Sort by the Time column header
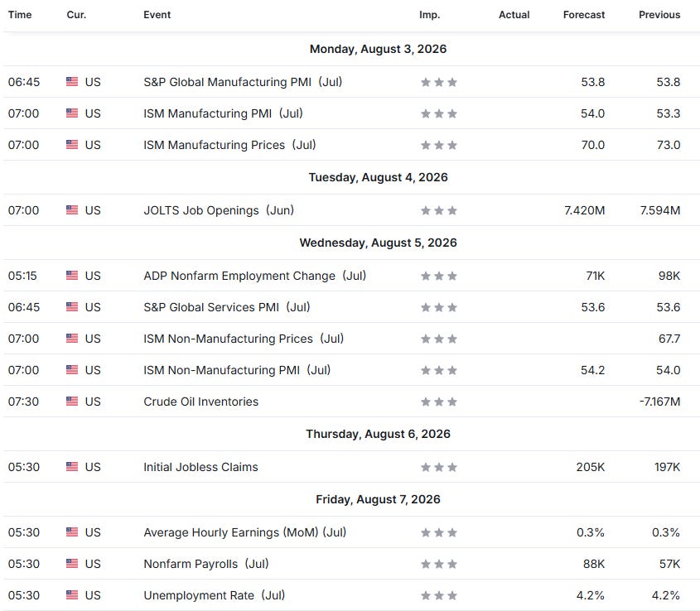The height and width of the screenshot is (611, 700). point(20,15)
